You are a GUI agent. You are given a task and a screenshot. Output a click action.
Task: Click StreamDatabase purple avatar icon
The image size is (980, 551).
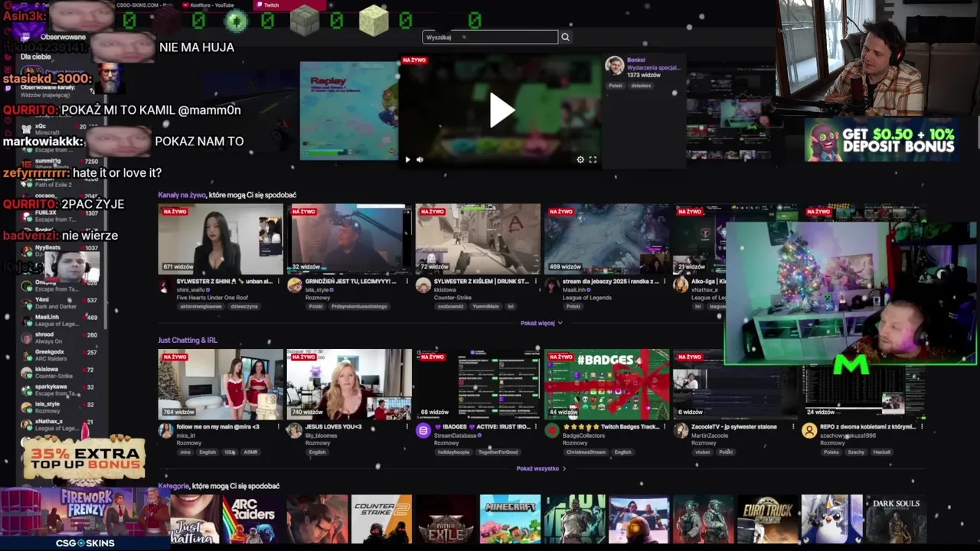point(423,431)
